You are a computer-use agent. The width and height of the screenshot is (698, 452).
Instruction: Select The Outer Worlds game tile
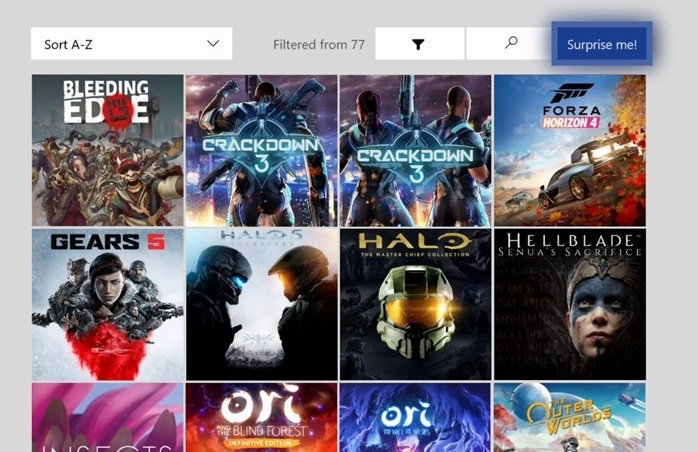tap(570, 417)
